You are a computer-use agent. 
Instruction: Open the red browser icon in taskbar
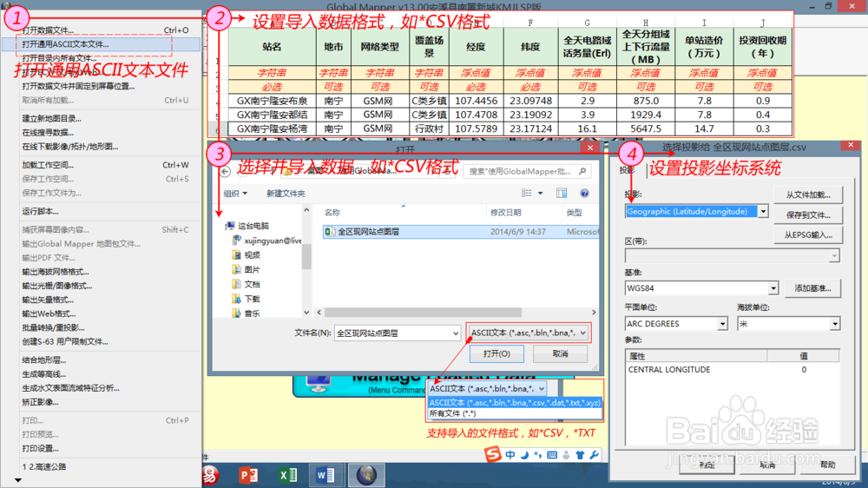(210, 475)
